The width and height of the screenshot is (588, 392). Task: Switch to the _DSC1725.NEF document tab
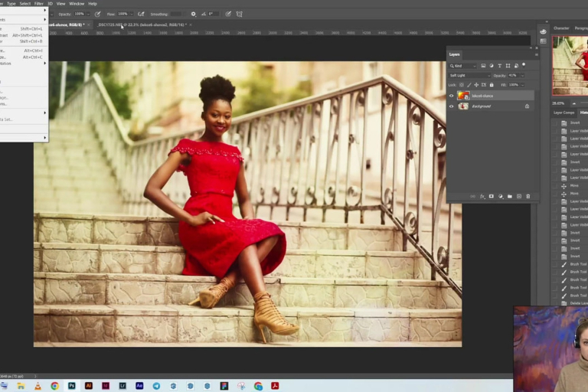tap(141, 24)
